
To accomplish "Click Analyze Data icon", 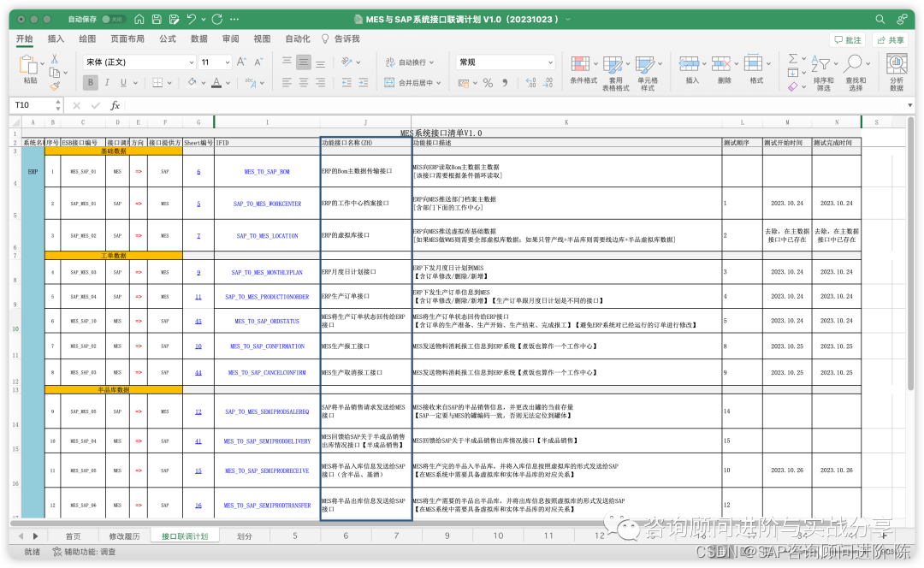I will [897, 63].
